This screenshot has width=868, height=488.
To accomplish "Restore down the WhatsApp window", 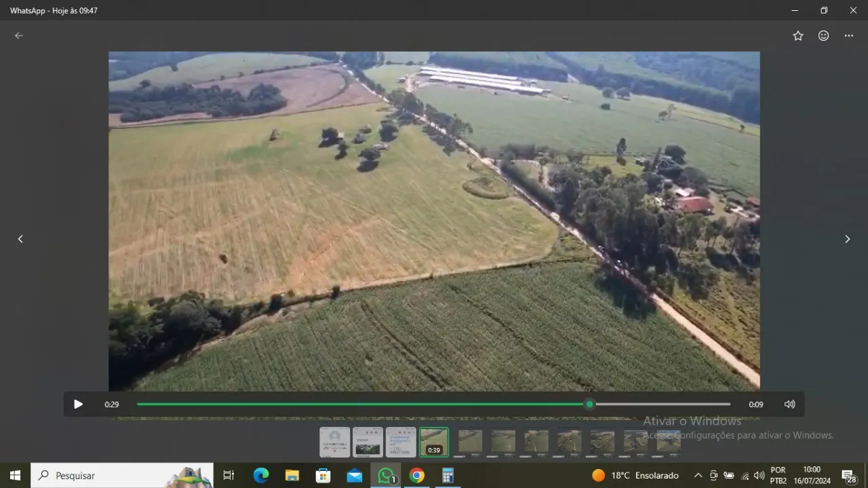I will tap(824, 10).
